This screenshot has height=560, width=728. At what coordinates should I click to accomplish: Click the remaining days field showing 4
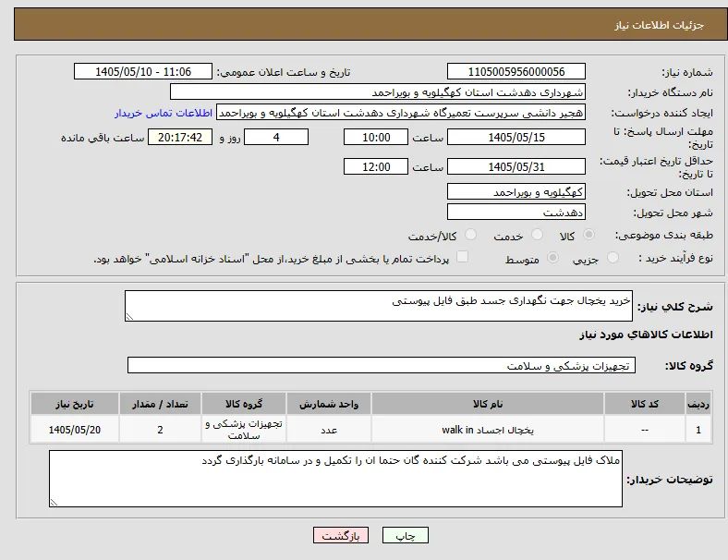click(x=276, y=137)
